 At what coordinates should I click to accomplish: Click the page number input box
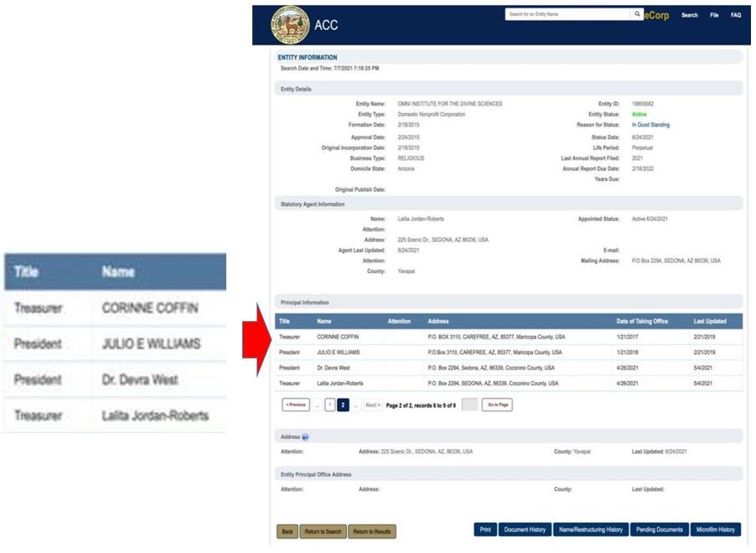(x=469, y=405)
